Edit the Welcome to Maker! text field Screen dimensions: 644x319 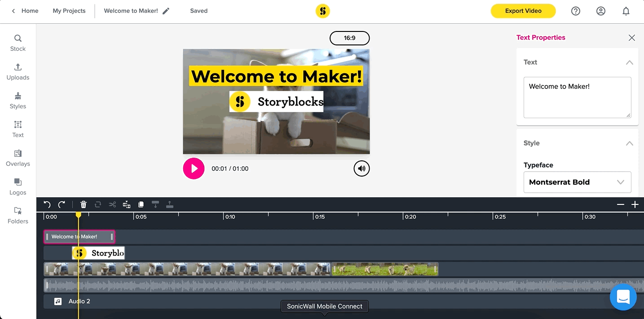[x=577, y=97]
